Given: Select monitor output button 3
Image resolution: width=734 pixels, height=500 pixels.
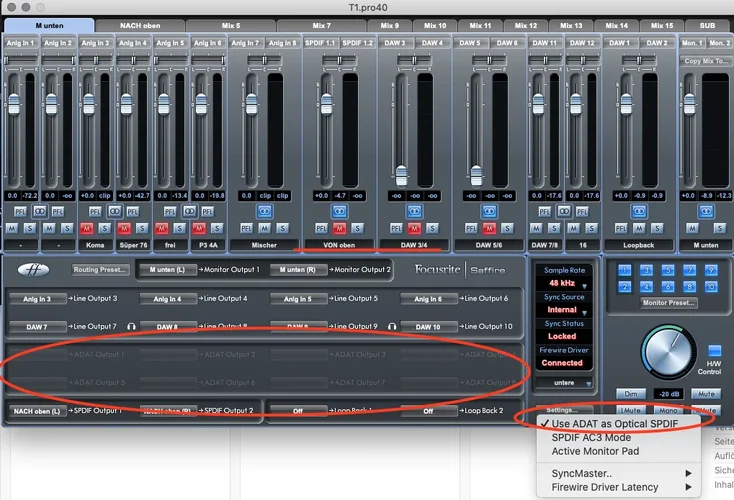Looking at the screenshot, I should click(646, 270).
